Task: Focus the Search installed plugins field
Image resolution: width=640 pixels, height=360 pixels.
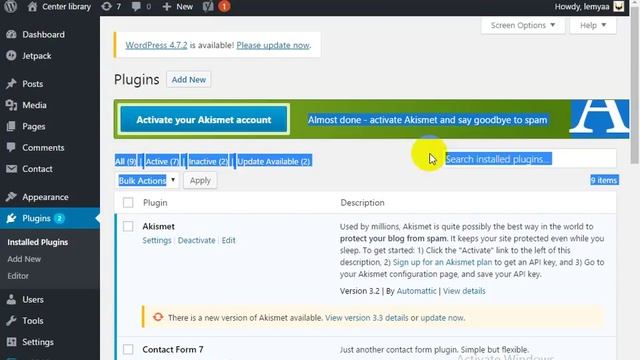Action: coord(530,159)
